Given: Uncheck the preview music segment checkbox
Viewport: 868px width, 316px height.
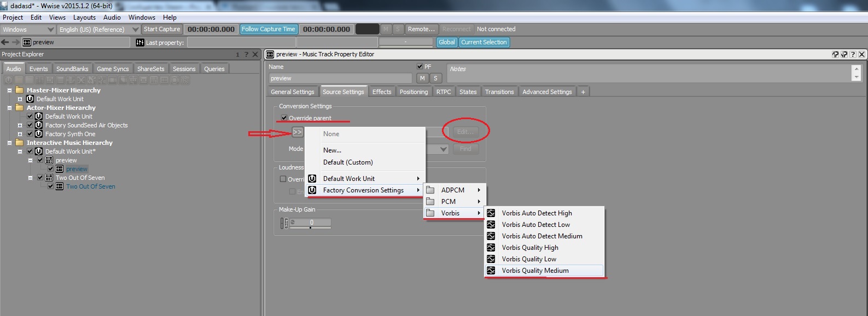Looking at the screenshot, I should (x=40, y=160).
